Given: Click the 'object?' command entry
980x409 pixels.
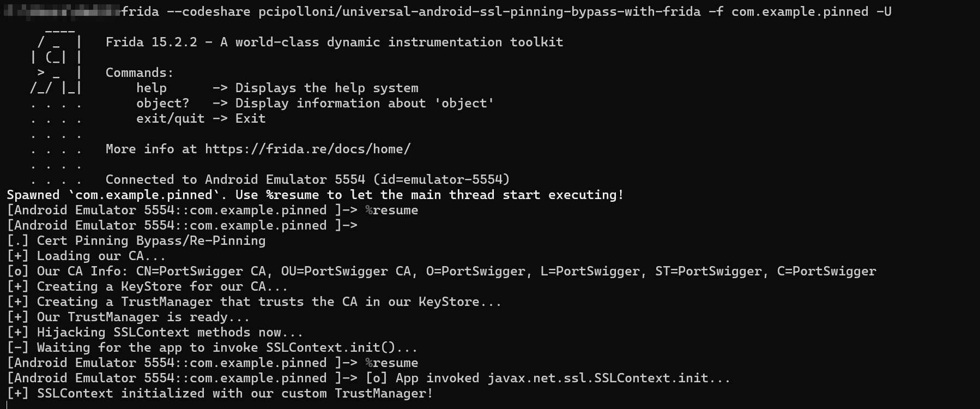Looking at the screenshot, I should pos(162,103).
